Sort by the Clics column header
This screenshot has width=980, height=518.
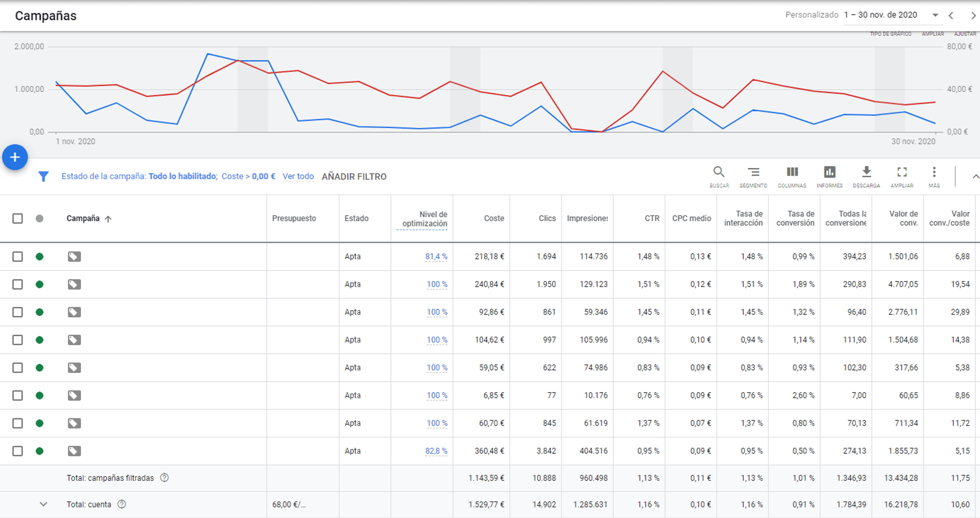[547, 219]
